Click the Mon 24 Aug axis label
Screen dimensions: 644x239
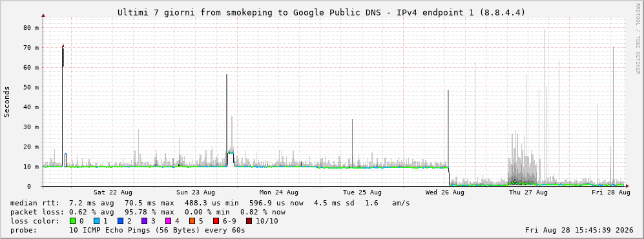(x=278, y=192)
